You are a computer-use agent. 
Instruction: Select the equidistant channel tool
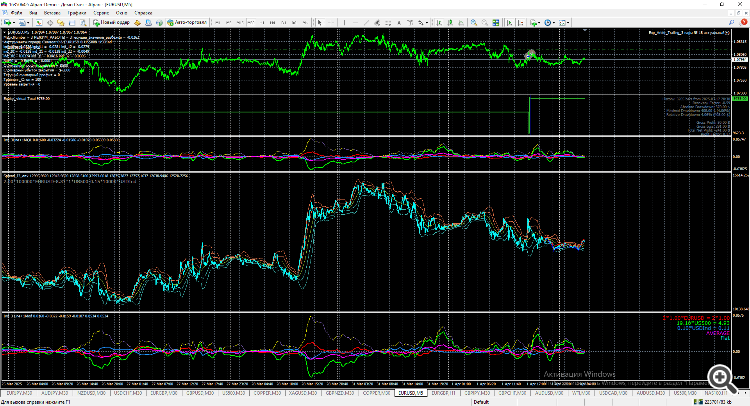click(377, 22)
